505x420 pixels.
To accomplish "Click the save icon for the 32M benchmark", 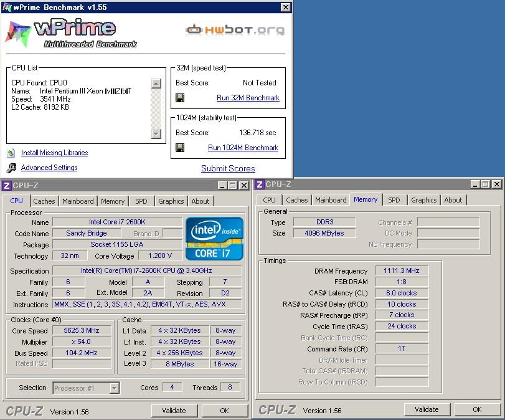I will click(180, 98).
